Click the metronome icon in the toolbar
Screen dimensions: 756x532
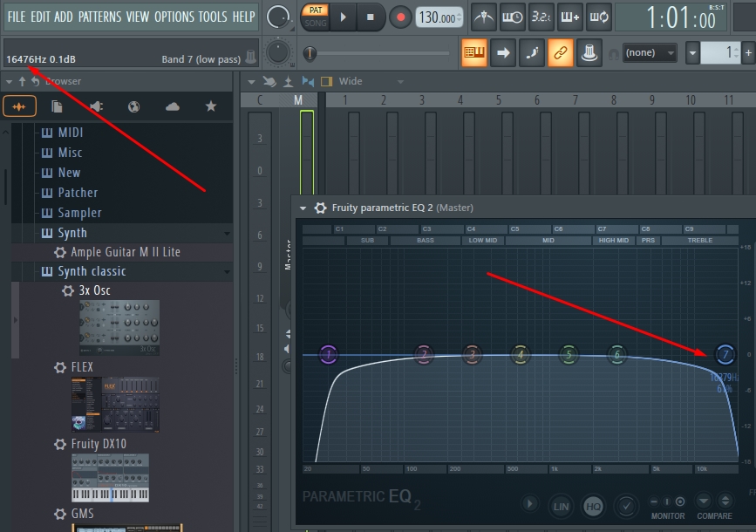tap(484, 17)
